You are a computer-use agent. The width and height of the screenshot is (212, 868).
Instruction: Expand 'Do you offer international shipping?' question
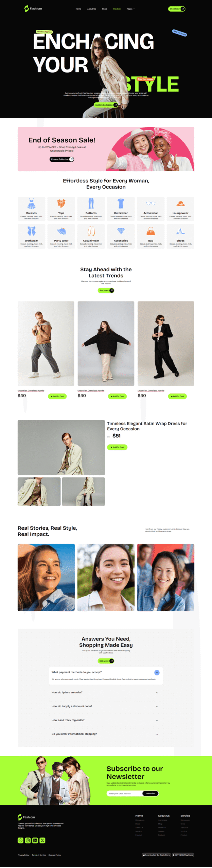coord(106,734)
